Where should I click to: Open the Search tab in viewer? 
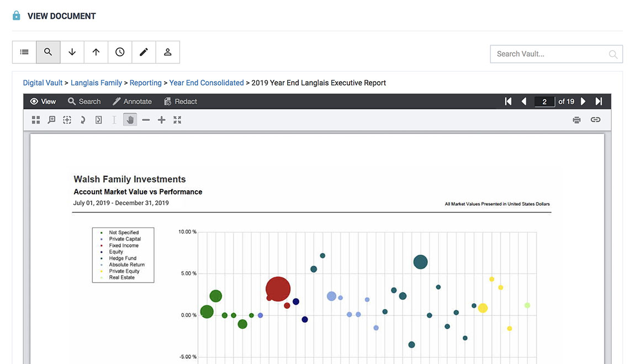point(84,101)
